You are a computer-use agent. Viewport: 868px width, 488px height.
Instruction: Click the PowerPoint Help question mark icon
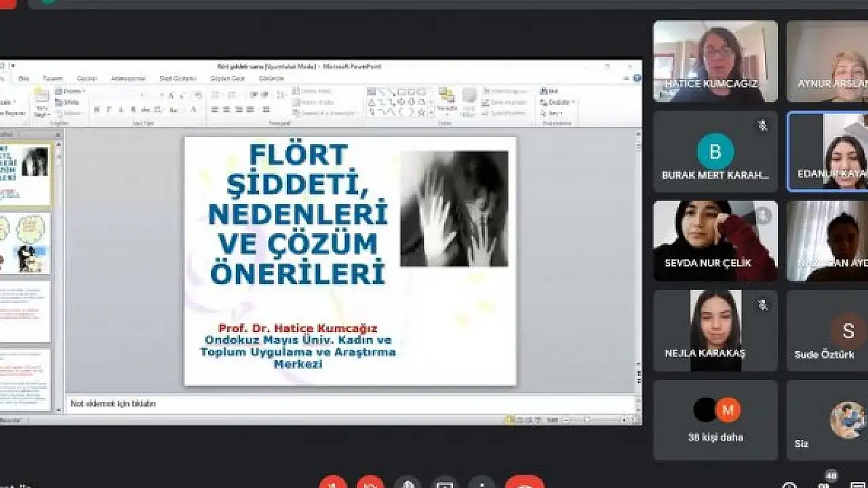pyautogui.click(x=637, y=78)
